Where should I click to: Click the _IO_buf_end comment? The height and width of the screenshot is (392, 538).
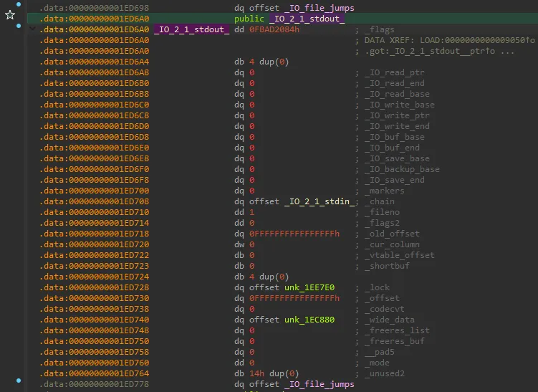(x=392, y=148)
